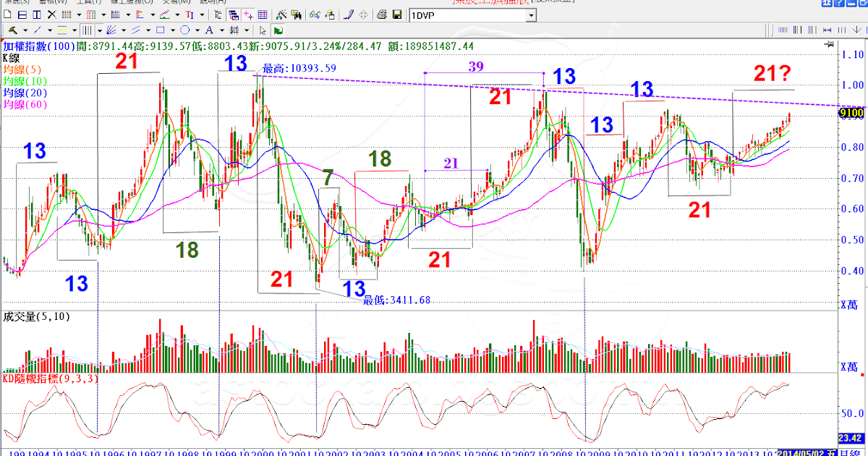868x456 pixels.
Task: Click the tools settings icon next to table
Action: 281,14
